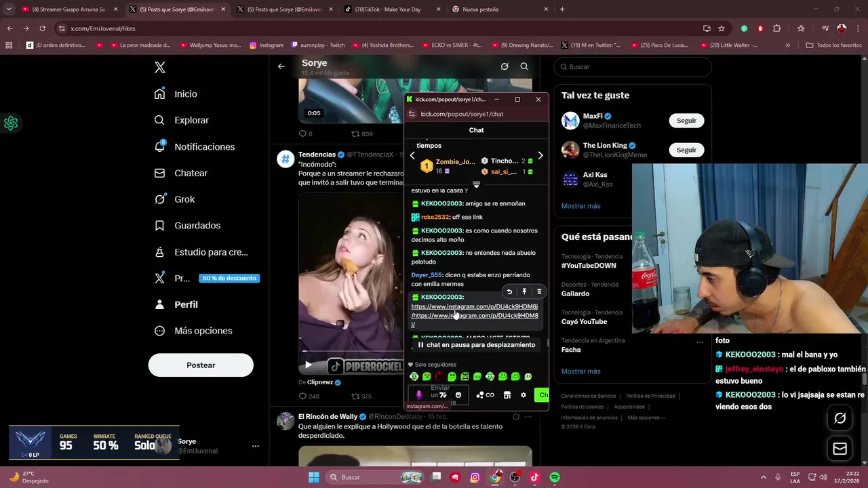Viewport: 868px width, 488px height.
Task: Open site info in Kick popup address bar
Action: click(x=411, y=114)
